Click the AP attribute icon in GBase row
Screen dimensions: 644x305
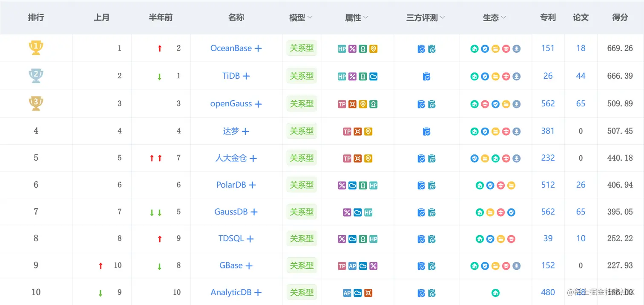[x=352, y=266]
